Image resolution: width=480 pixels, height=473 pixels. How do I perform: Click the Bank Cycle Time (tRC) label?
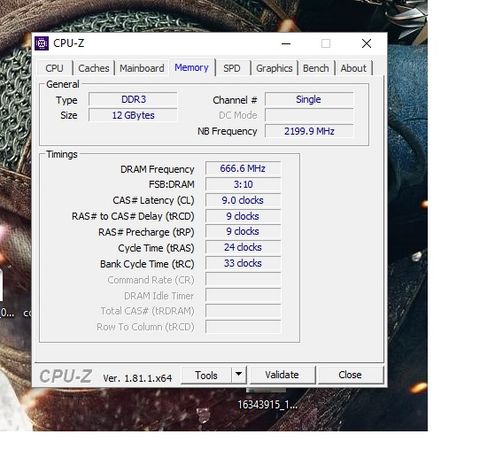point(147,264)
